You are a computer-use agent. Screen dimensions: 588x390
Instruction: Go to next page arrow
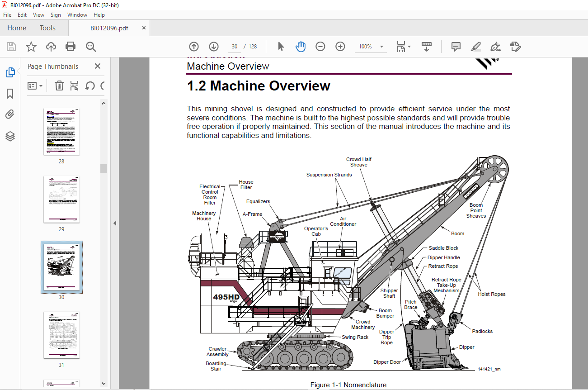pyautogui.click(x=214, y=47)
